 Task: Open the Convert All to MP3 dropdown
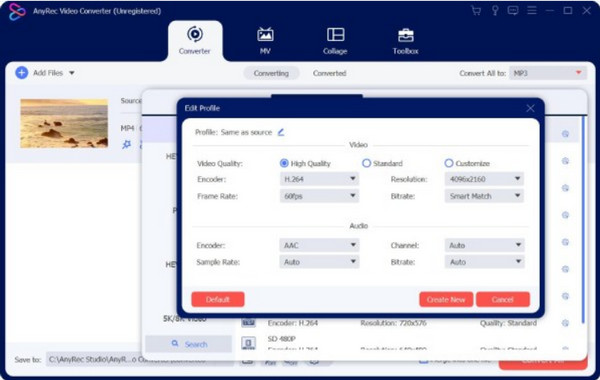(548, 73)
